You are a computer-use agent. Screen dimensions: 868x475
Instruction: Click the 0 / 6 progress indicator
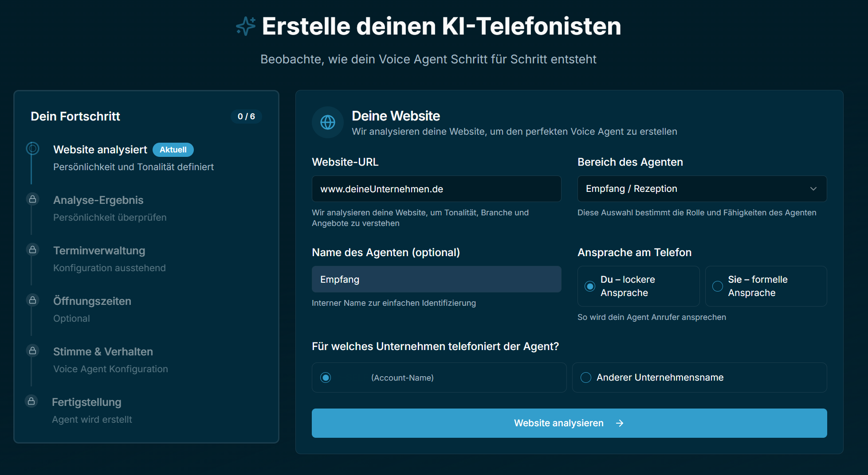point(247,117)
